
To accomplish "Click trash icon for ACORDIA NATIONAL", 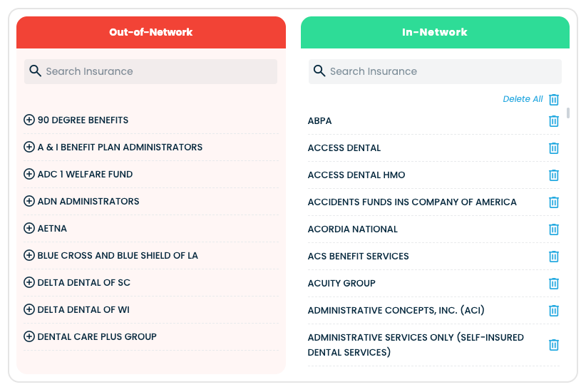I will [554, 229].
